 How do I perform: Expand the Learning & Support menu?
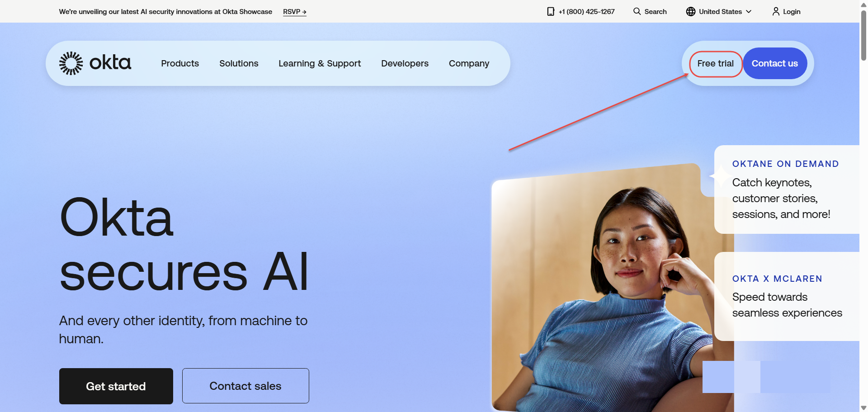[x=320, y=63]
